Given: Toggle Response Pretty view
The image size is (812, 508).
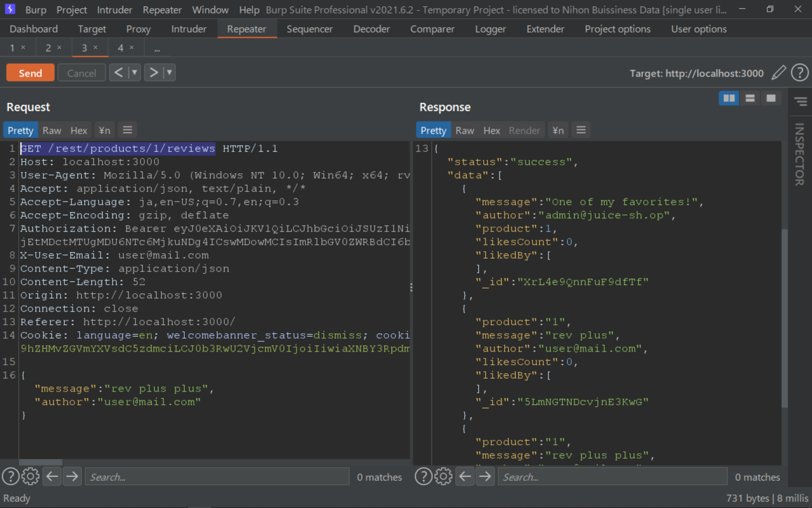Looking at the screenshot, I should (x=433, y=130).
